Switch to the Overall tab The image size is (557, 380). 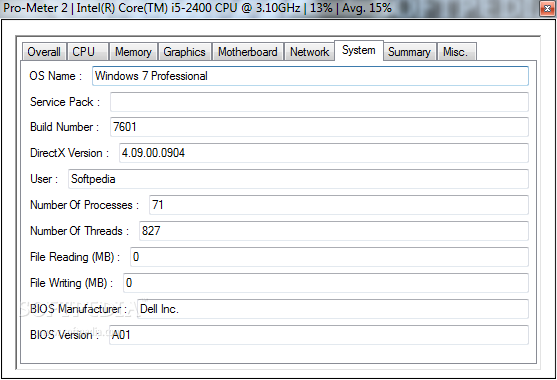click(44, 52)
